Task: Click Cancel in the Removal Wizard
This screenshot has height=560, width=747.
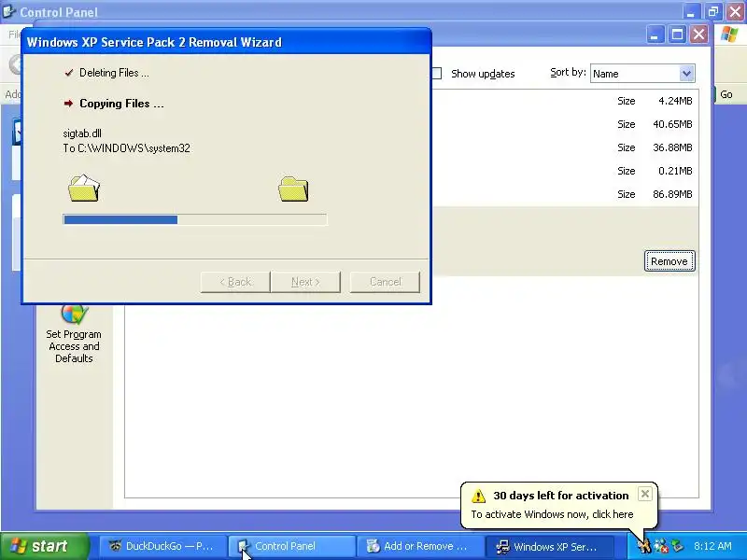Action: click(x=385, y=282)
